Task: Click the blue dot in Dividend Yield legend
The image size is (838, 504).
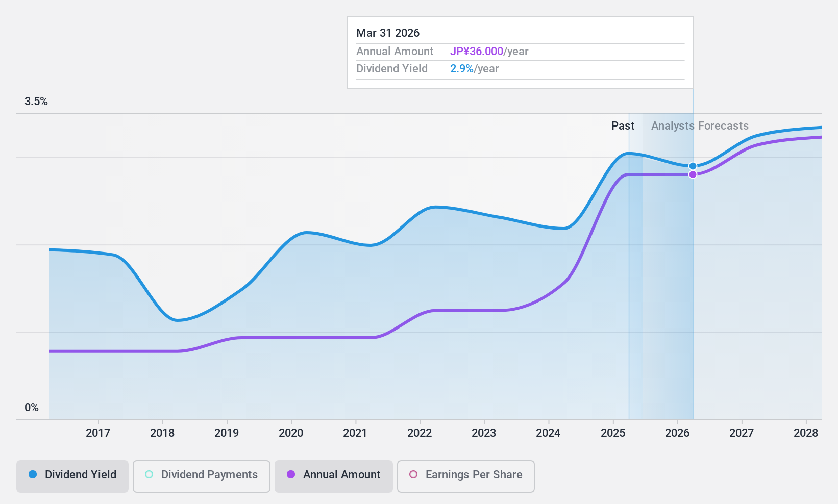Action: [33, 474]
